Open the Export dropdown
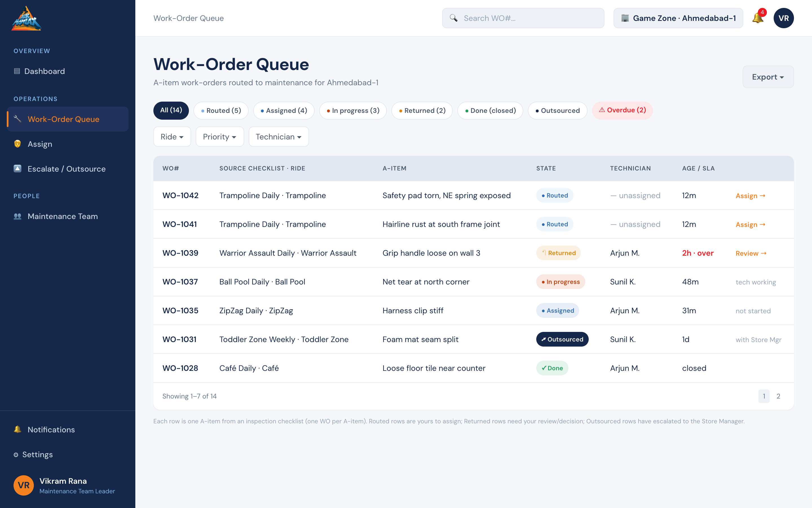 coord(768,76)
